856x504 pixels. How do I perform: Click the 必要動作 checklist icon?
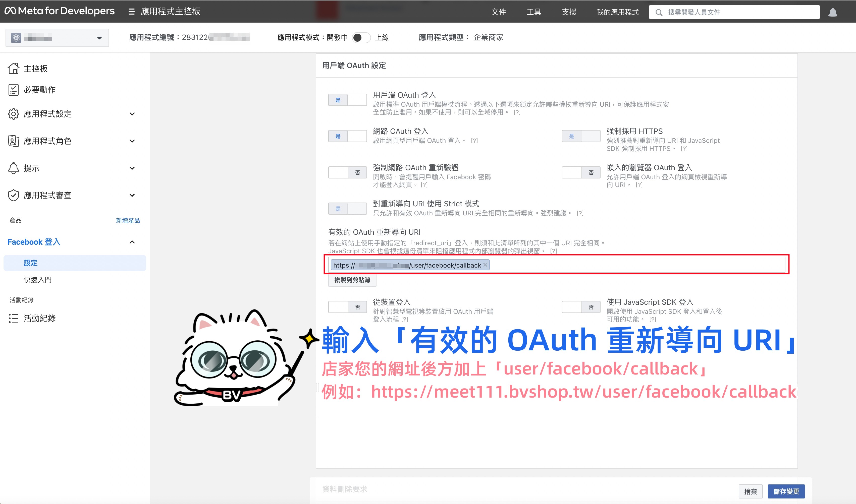click(14, 90)
